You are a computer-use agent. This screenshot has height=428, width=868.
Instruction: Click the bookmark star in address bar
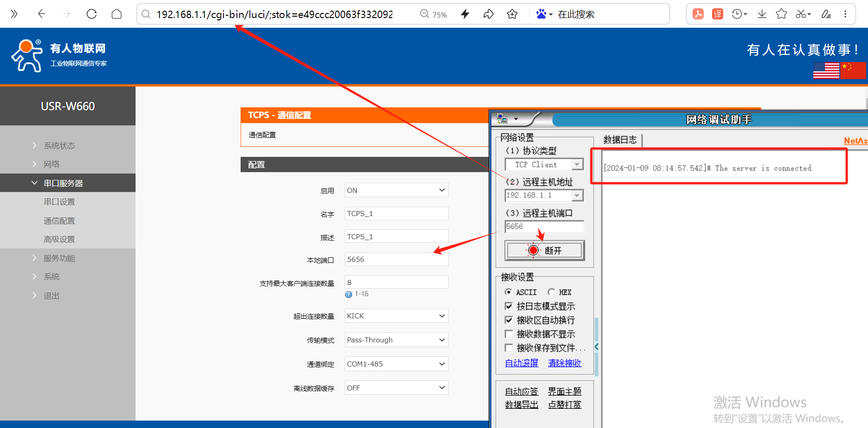pos(512,14)
